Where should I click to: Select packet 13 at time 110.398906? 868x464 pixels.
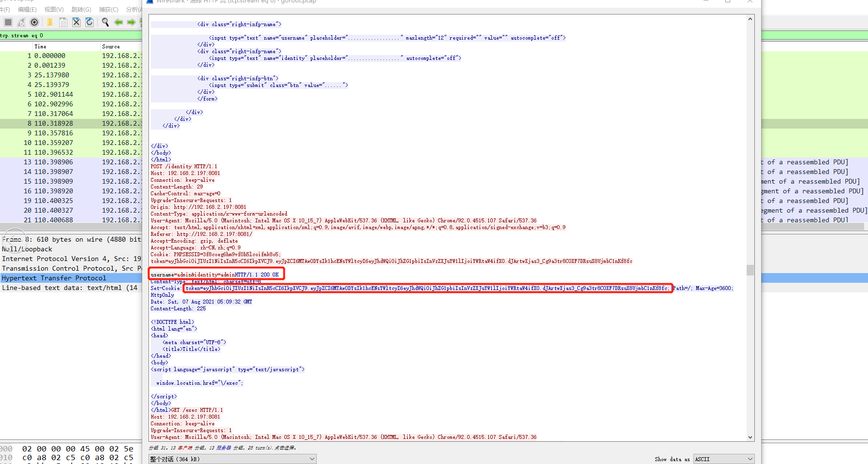71,162
